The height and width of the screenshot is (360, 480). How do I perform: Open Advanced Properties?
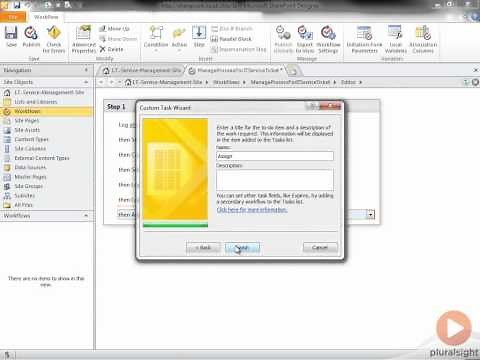point(84,40)
